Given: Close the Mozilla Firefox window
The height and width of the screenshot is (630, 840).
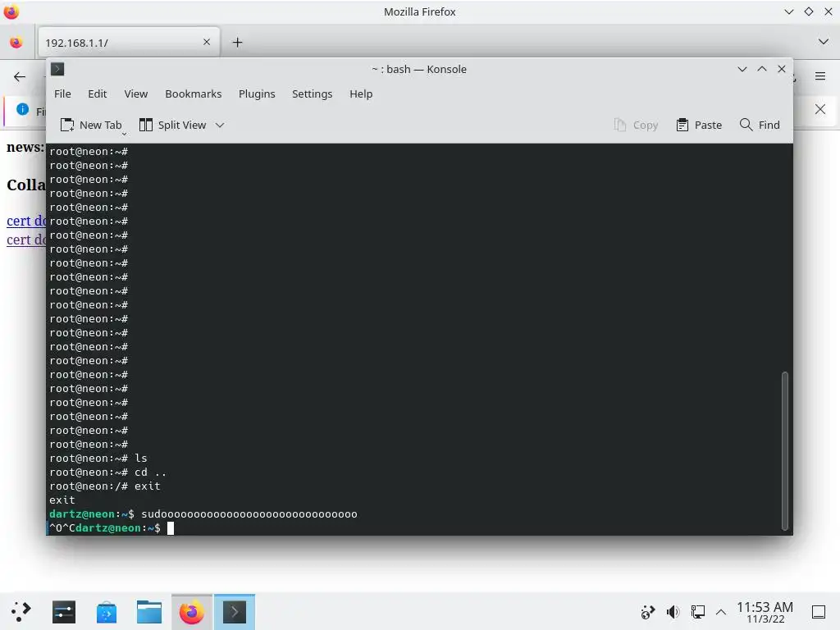Looking at the screenshot, I should (829, 11).
